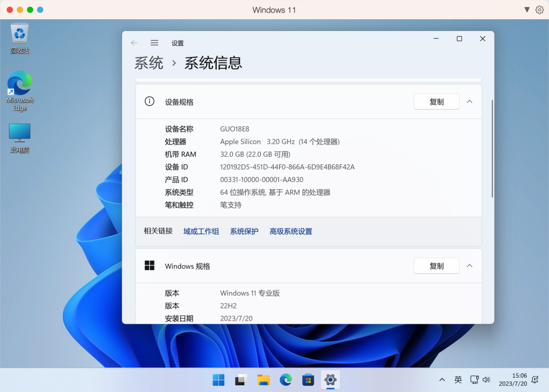Navigate to 系统 in breadcrumb
The width and height of the screenshot is (549, 392).
[x=149, y=63]
